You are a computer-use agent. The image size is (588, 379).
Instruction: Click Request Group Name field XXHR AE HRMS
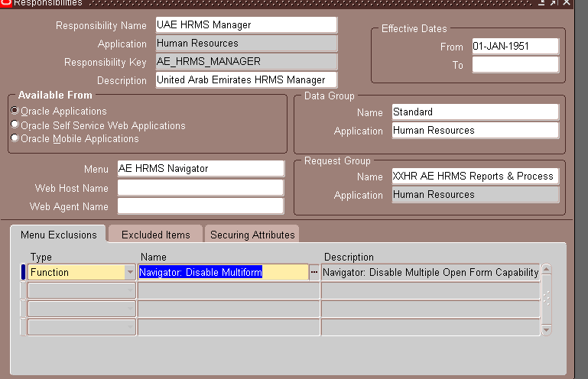coord(475,177)
